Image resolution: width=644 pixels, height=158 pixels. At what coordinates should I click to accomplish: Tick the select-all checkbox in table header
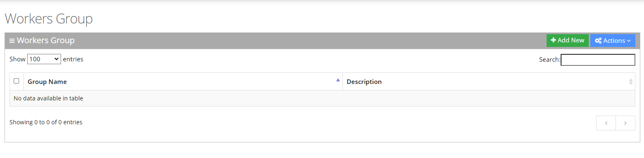tap(17, 81)
